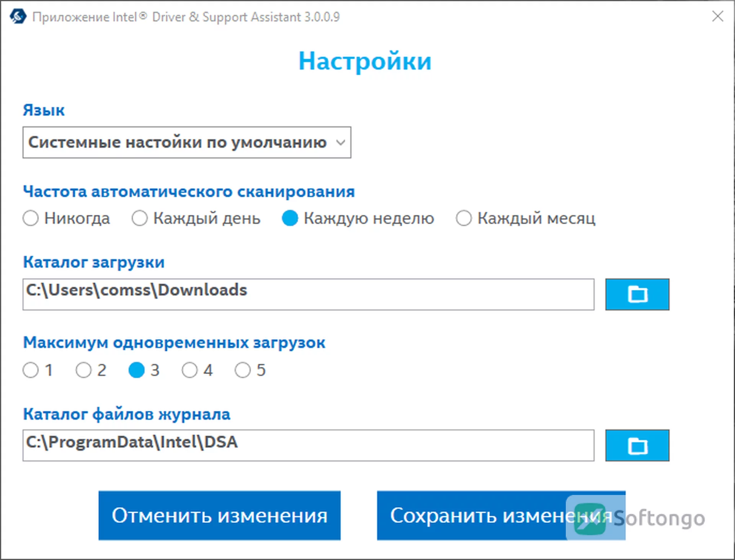Click the Отменить изменения button
Screen dimensions: 735x560
pos(219,515)
